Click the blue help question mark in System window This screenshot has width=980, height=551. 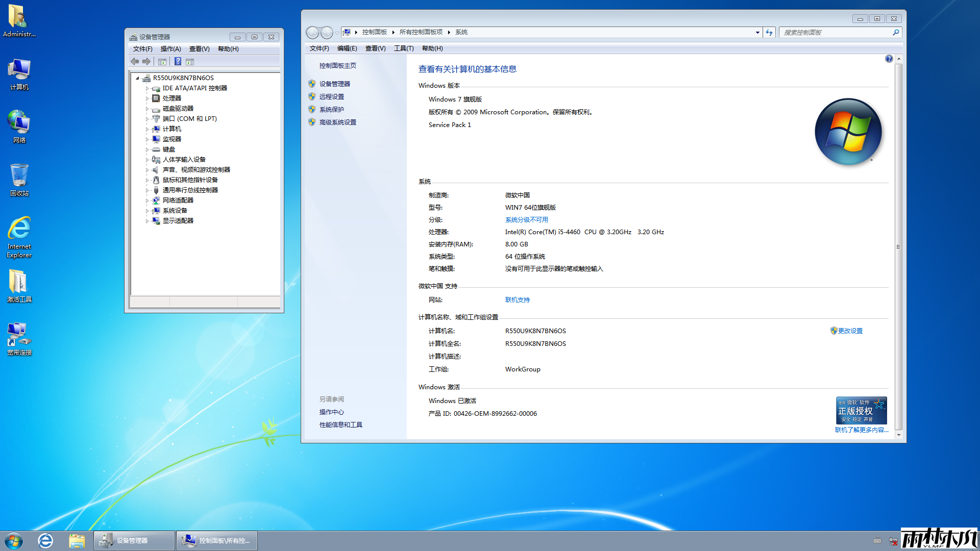point(889,59)
